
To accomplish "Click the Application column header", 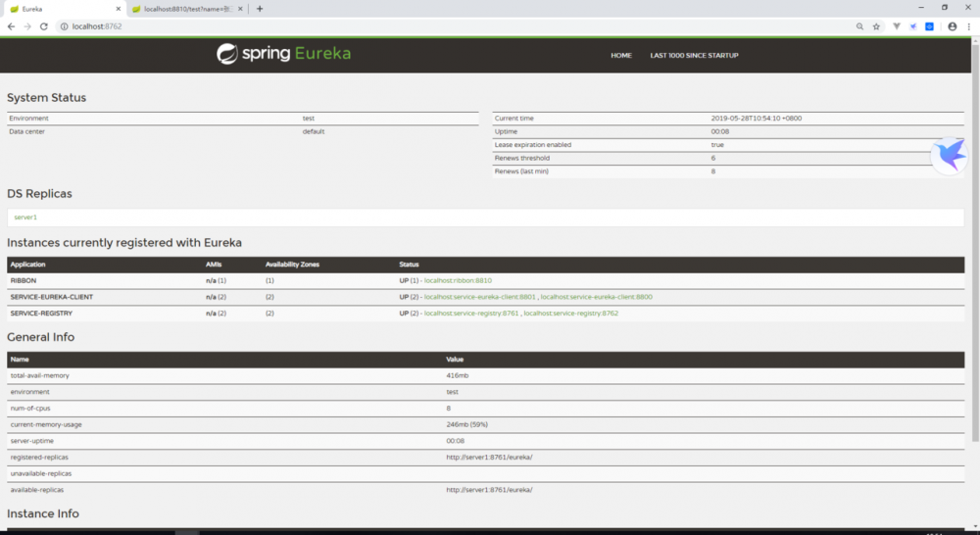I will click(27, 265).
